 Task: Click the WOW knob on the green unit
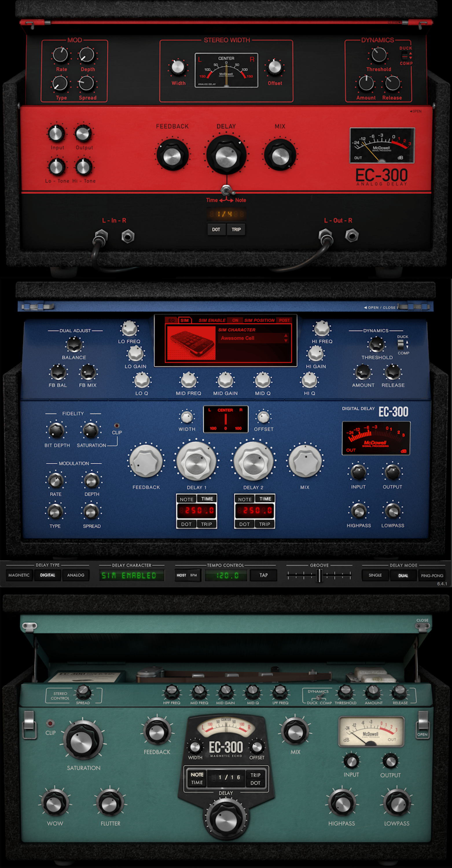point(55,804)
